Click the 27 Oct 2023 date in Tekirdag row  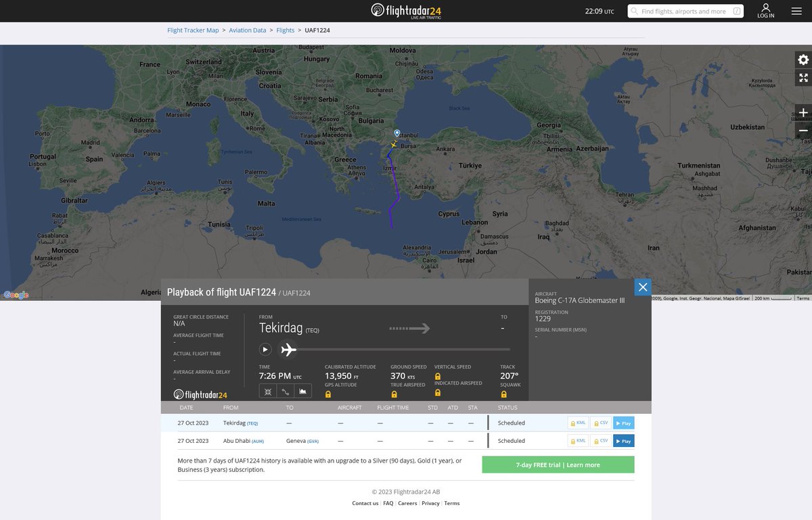coord(193,423)
